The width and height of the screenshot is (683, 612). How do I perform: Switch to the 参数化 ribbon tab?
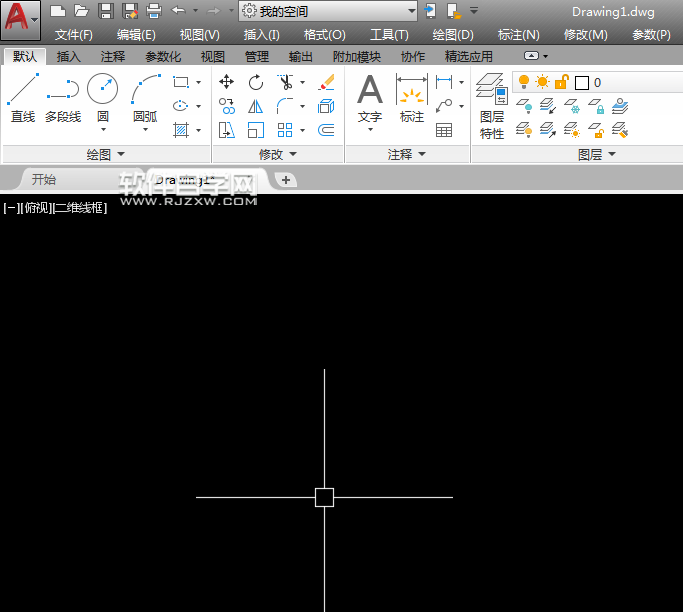(x=163, y=57)
